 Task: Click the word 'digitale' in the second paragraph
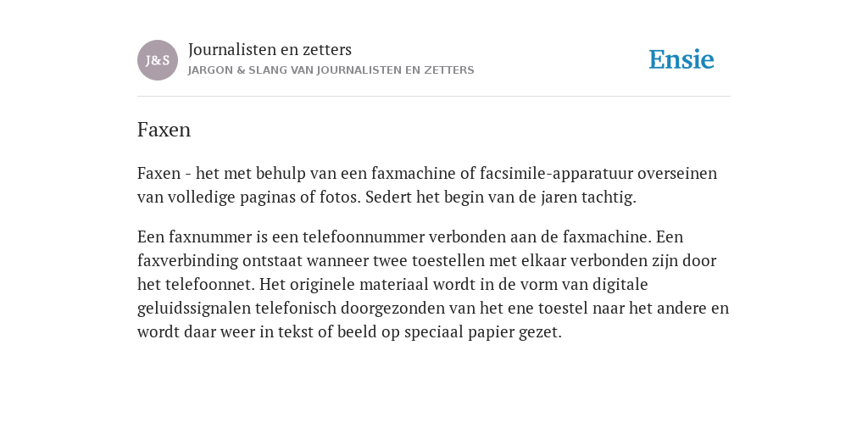[x=620, y=285]
